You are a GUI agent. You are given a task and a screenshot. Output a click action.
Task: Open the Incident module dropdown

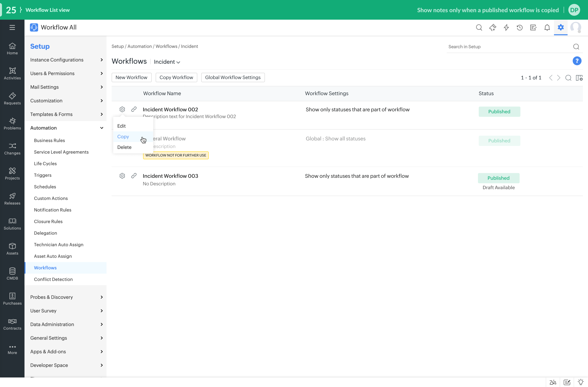click(167, 62)
